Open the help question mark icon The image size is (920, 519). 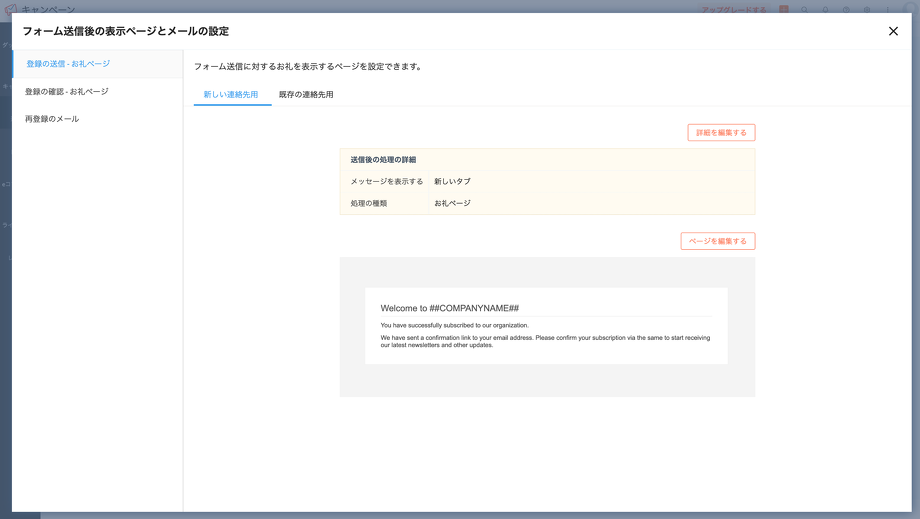click(x=846, y=10)
